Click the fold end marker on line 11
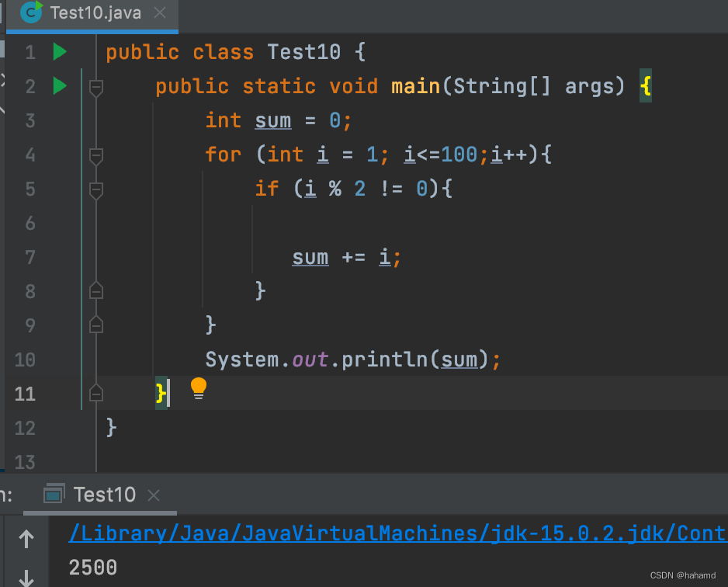728x587 pixels. click(96, 393)
